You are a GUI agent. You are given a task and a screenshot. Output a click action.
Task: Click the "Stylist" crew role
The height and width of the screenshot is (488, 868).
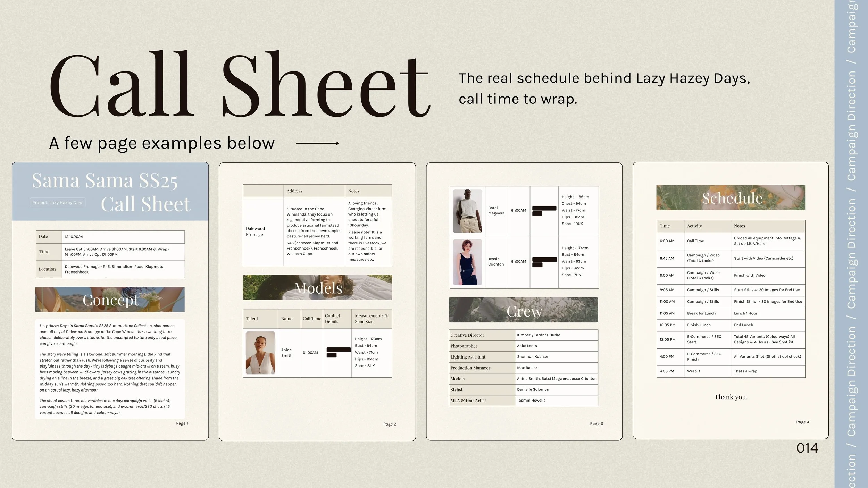pos(457,390)
